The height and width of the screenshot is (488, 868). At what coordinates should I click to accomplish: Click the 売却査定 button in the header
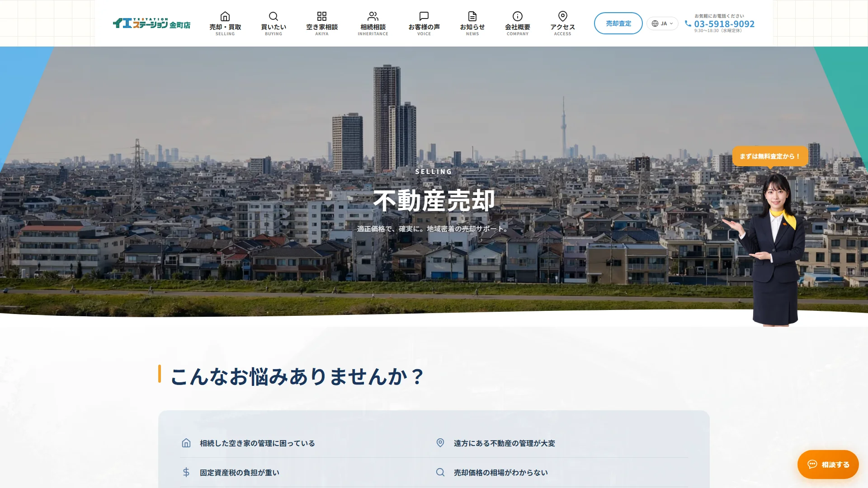(618, 23)
